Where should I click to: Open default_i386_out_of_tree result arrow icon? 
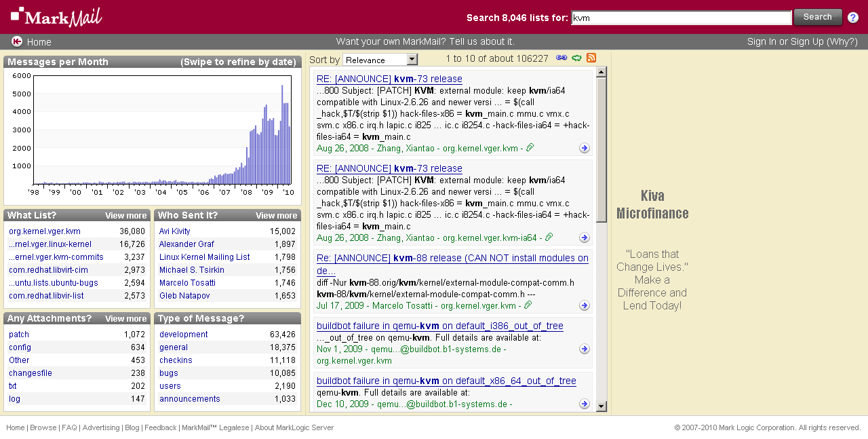[x=584, y=349]
